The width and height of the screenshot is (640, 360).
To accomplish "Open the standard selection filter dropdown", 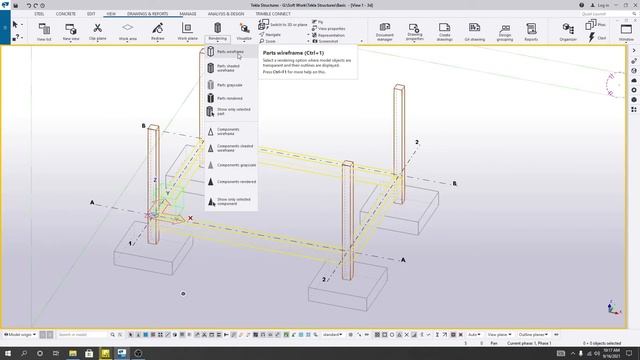I will pos(333,335).
